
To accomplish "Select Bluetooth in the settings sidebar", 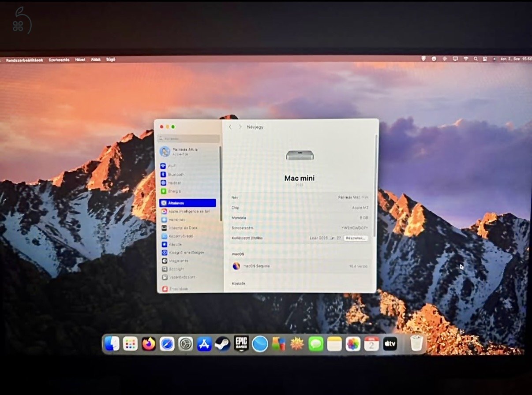I will (188, 175).
